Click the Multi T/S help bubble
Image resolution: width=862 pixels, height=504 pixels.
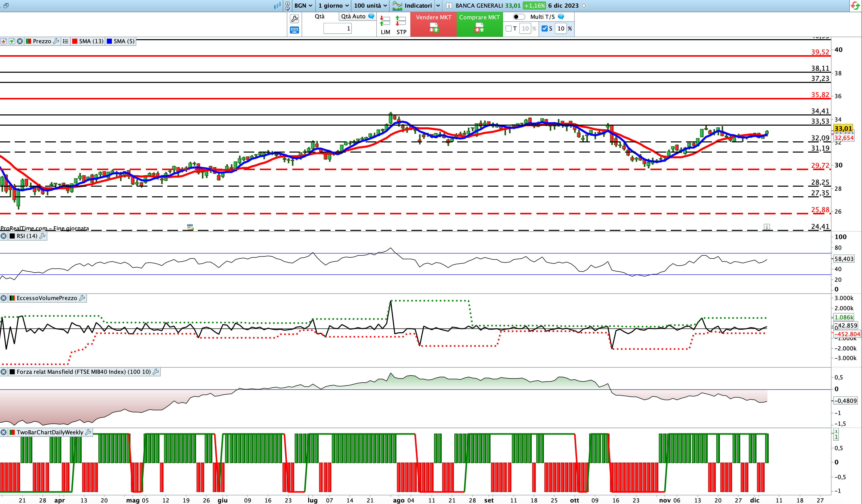point(561,17)
